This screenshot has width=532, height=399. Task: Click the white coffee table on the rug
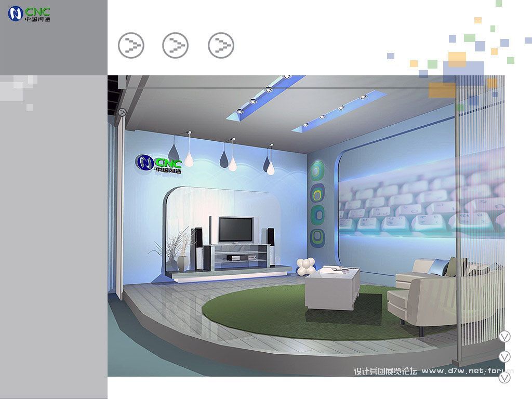pyautogui.click(x=332, y=288)
